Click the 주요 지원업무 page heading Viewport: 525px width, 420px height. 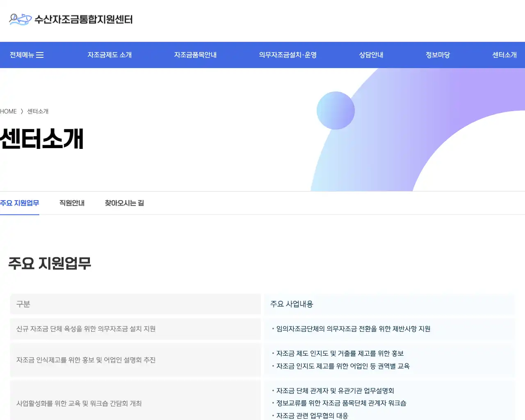tap(50, 264)
